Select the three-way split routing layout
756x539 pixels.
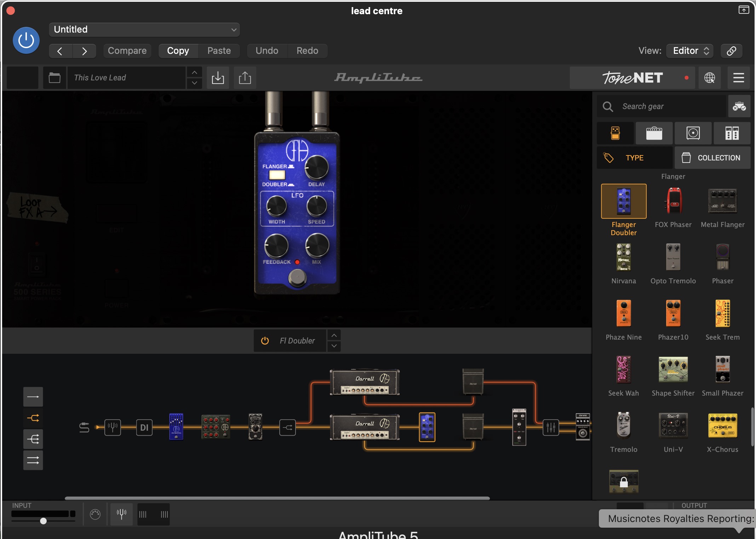point(33,439)
